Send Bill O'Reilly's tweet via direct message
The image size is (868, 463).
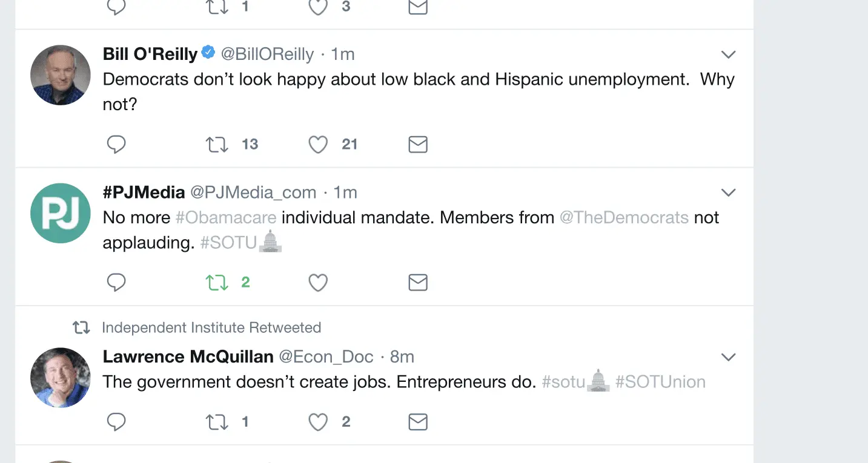[418, 144]
